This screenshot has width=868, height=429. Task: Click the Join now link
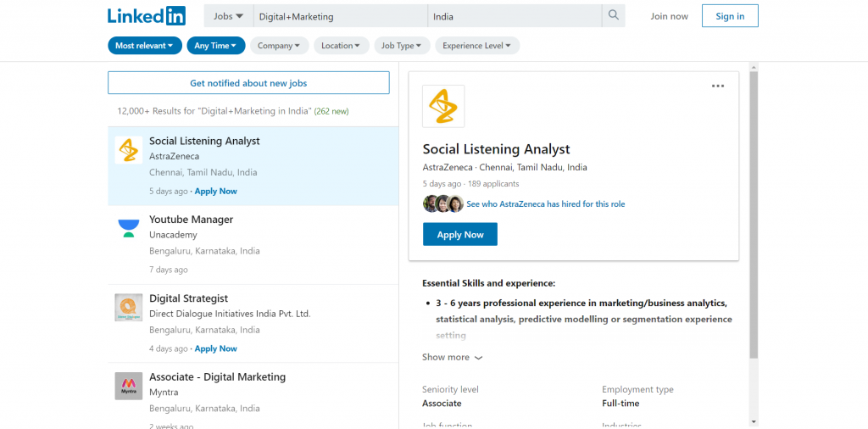[670, 16]
